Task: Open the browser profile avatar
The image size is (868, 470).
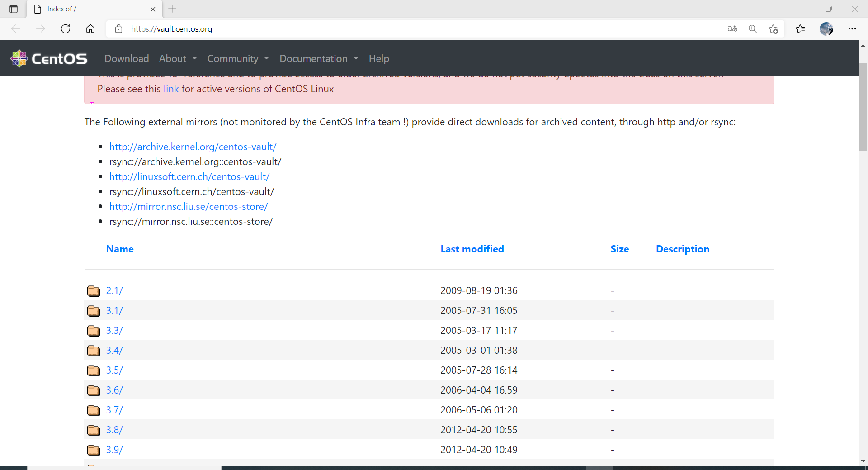Action: (x=826, y=29)
